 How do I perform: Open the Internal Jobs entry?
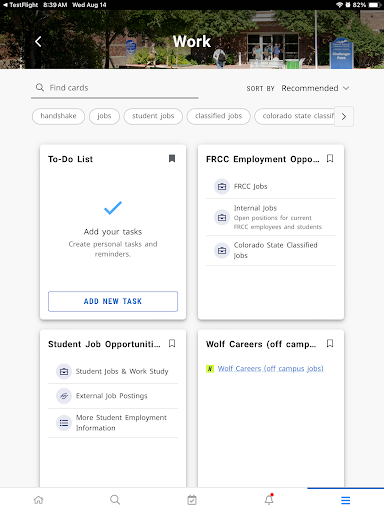pos(271,217)
